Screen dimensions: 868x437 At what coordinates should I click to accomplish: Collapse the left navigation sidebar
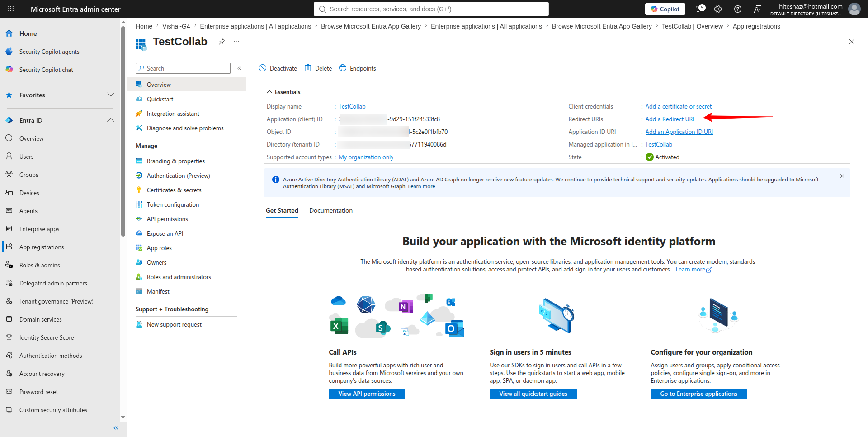point(116,428)
